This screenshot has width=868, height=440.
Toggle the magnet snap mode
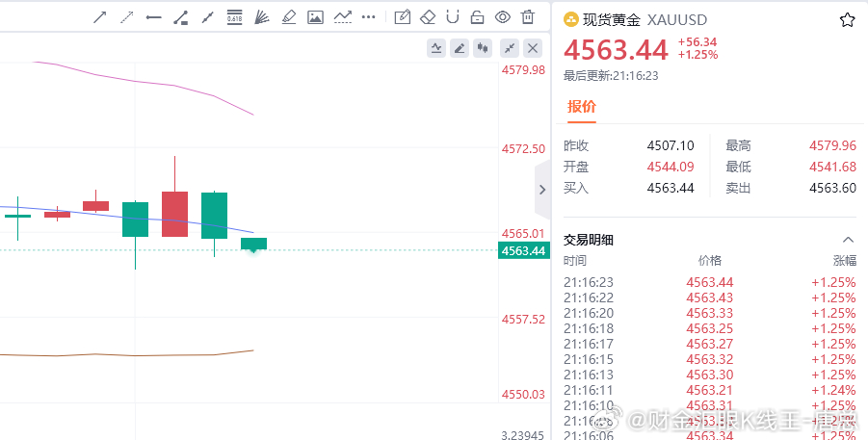[x=453, y=17]
